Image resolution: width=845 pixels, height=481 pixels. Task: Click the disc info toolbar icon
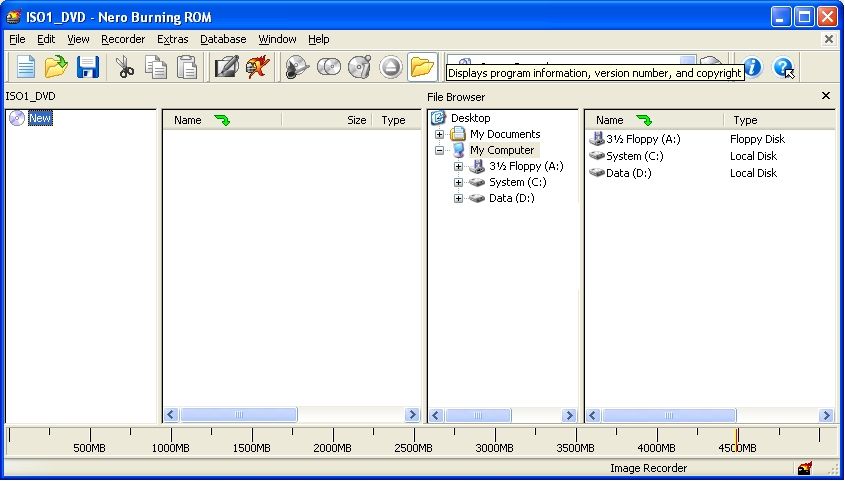[x=297, y=67]
